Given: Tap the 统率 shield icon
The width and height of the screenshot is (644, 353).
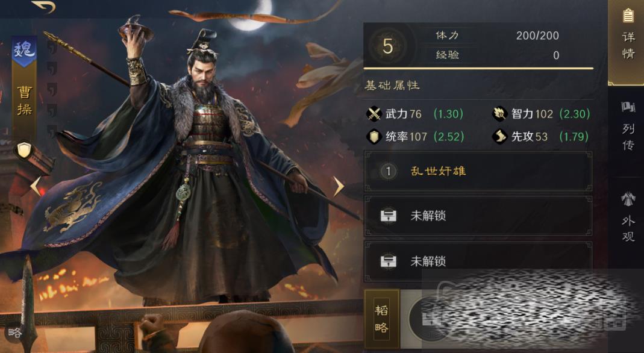Looking at the screenshot, I should (x=374, y=137).
